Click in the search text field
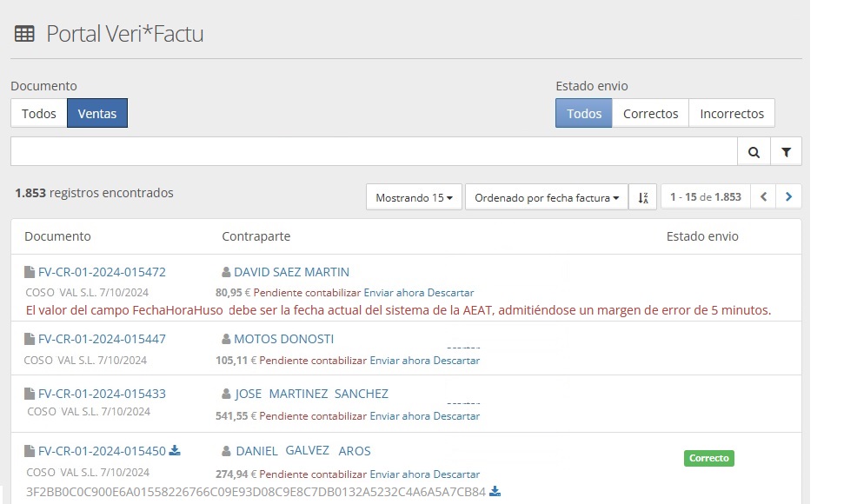The image size is (857, 504). coord(374,152)
